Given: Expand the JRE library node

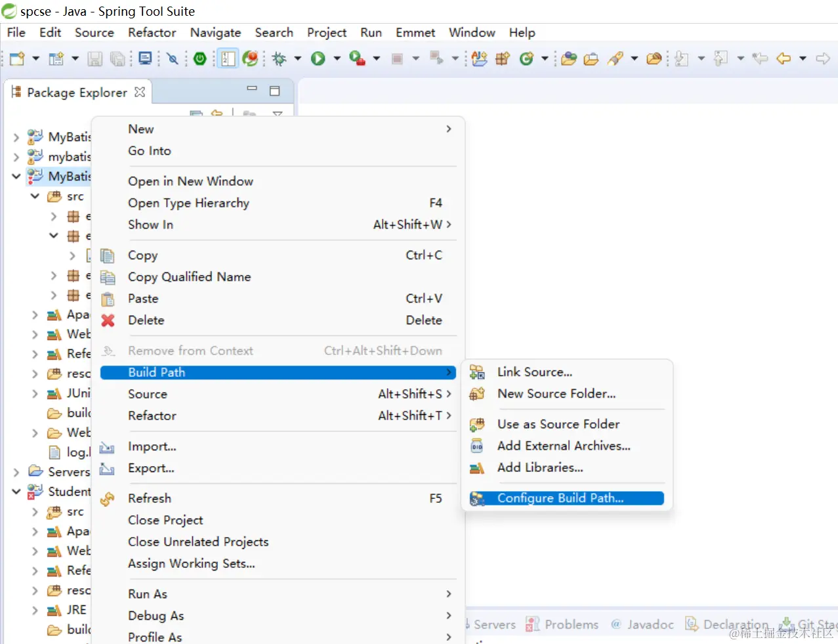Looking at the screenshot, I should coord(35,610).
